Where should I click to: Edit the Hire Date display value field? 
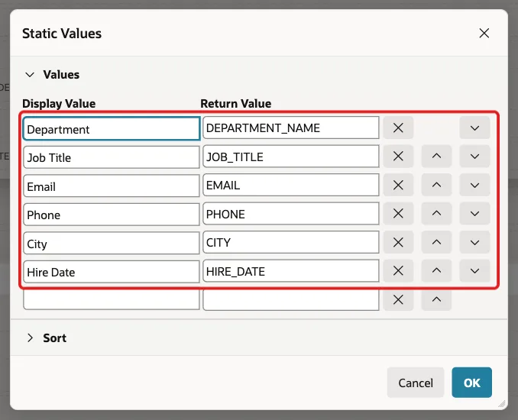(x=112, y=272)
